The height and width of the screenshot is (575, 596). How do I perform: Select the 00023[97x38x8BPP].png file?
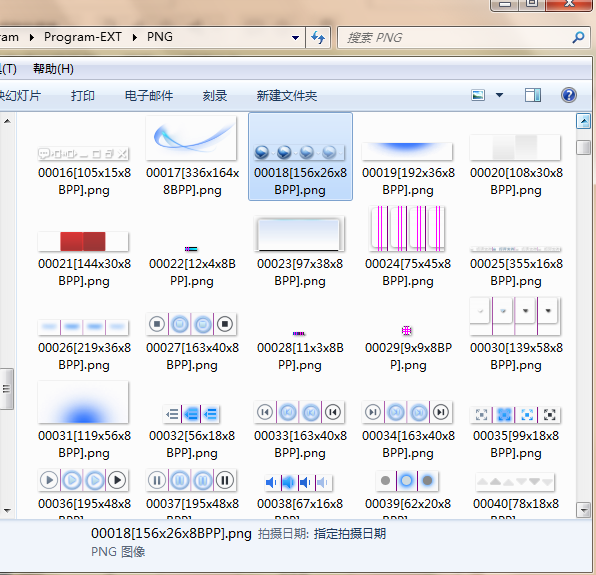tap(300, 234)
